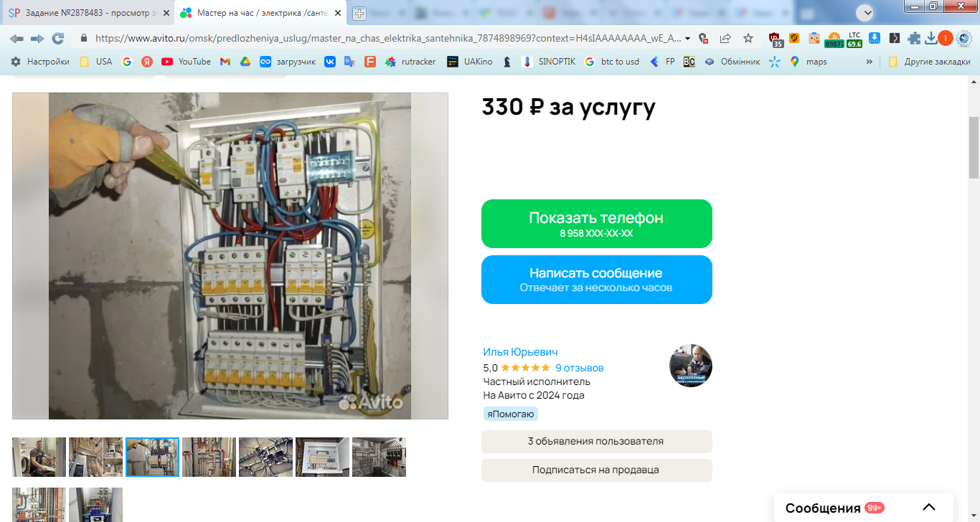Viewport: 980px width, 522px height.
Task: Select the fourth thumbnail with red pipes
Action: coord(209,457)
